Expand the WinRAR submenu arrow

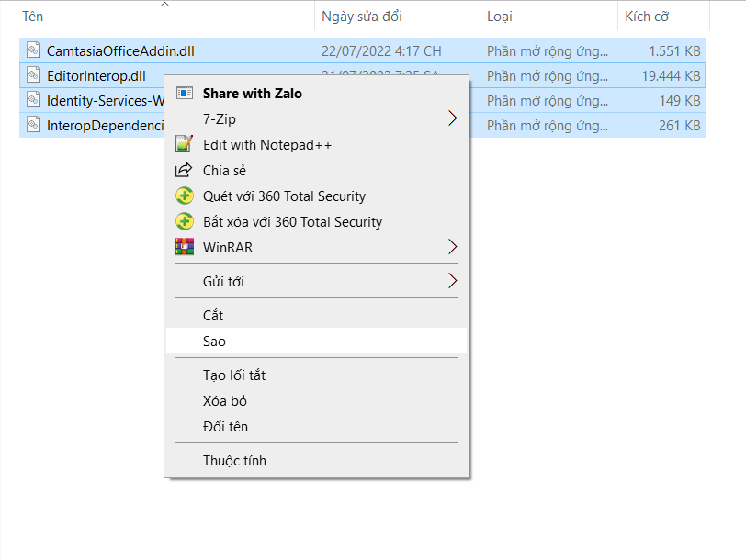point(451,246)
